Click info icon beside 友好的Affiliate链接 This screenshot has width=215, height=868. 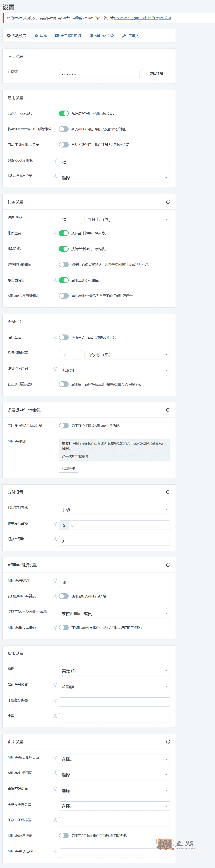tap(55, 596)
